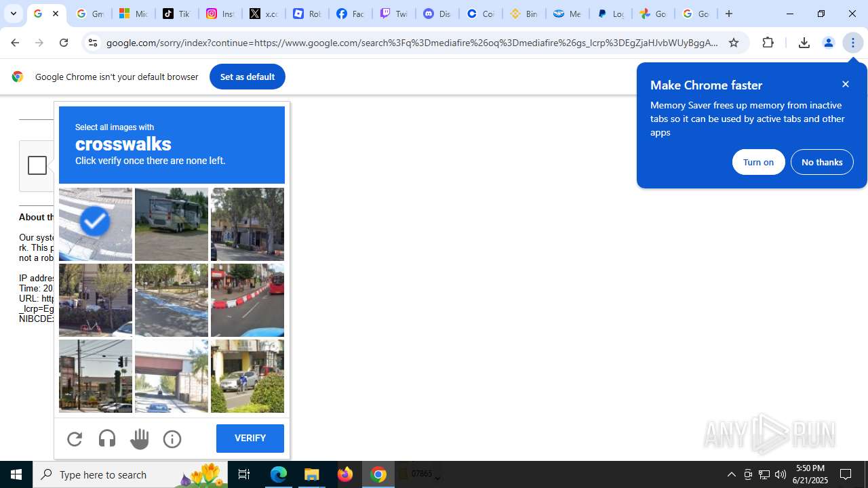The image size is (868, 488).
Task: Open the Windows Start menu
Action: [x=16, y=474]
